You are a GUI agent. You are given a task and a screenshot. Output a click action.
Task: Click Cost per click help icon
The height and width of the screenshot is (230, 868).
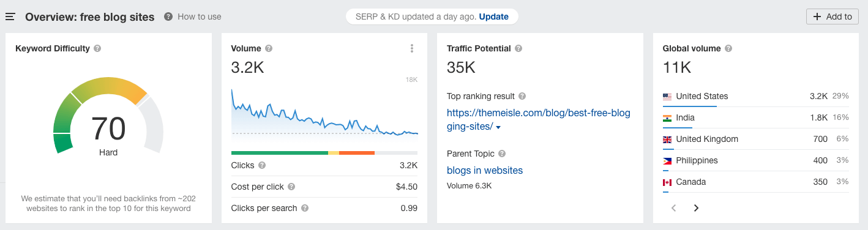pos(291,187)
